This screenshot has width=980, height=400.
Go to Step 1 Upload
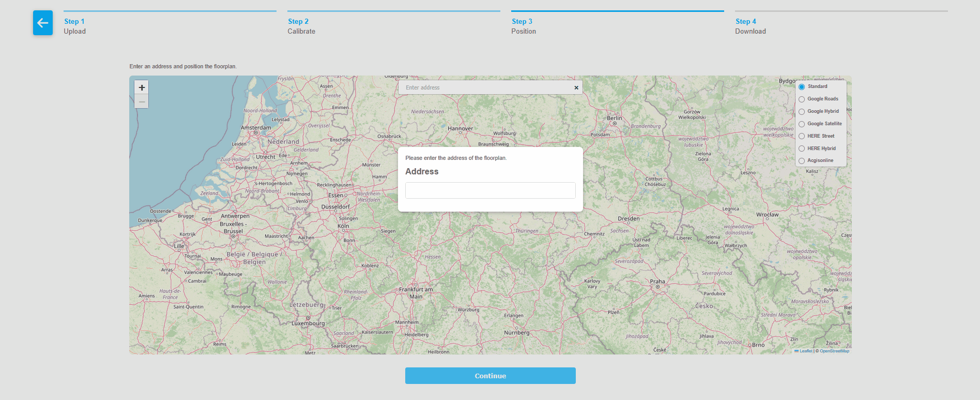coord(74,26)
